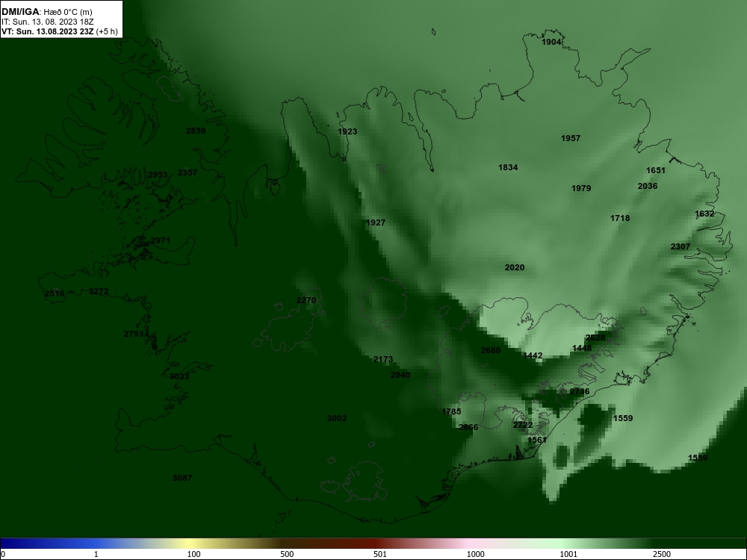The height and width of the screenshot is (560, 747).
Task: Click the 1957 value
Action: 571,138
